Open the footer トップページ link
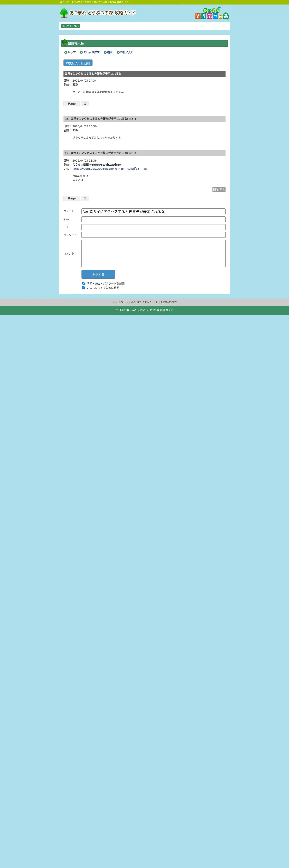This screenshot has width=289, height=868. pos(120,302)
